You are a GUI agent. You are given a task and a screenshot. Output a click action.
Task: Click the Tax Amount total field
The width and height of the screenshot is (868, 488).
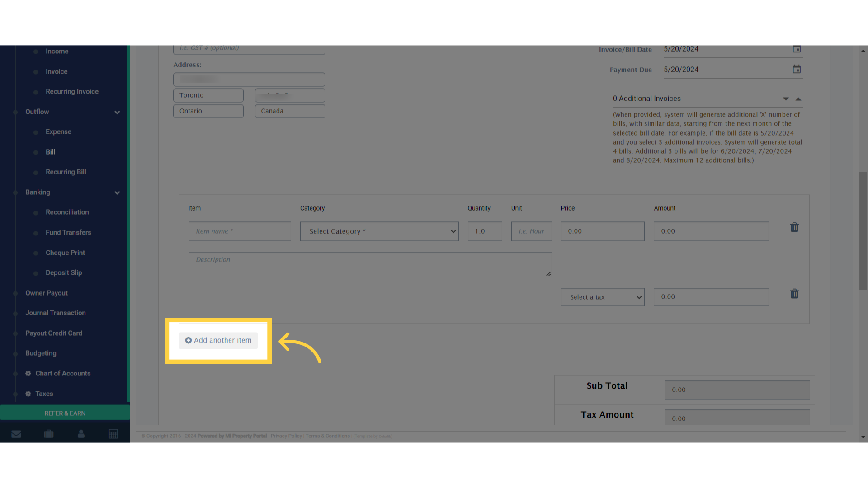[737, 417]
